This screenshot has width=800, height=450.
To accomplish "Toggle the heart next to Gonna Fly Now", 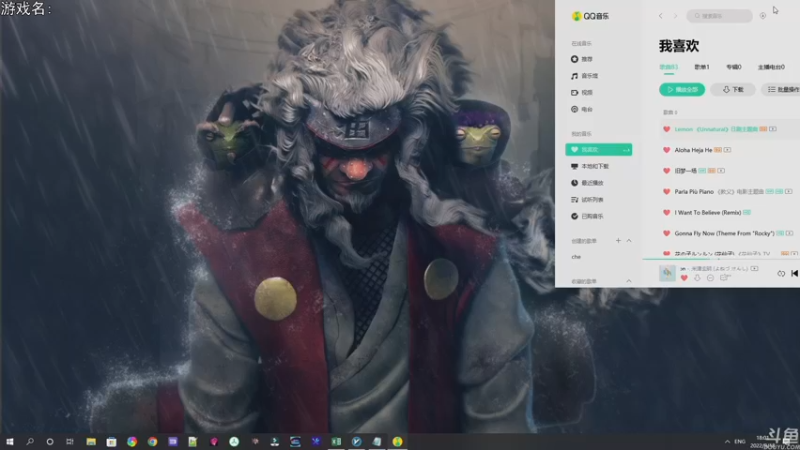I will pyautogui.click(x=666, y=233).
